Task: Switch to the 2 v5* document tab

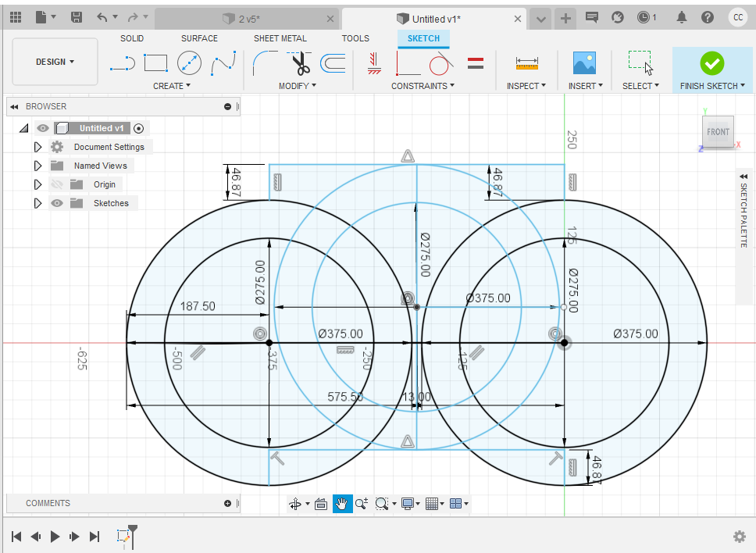Action: pyautogui.click(x=246, y=19)
